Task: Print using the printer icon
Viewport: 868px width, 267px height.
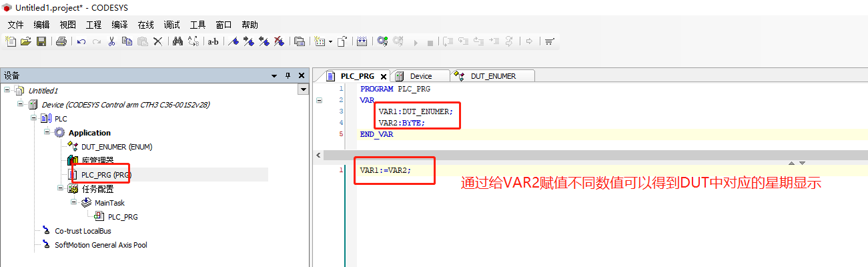Action: (x=61, y=41)
